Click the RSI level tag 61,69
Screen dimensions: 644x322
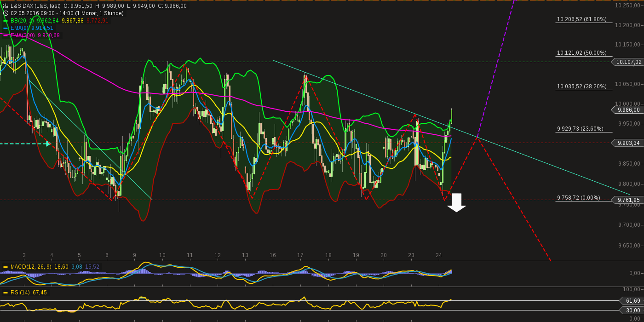(x=632, y=301)
